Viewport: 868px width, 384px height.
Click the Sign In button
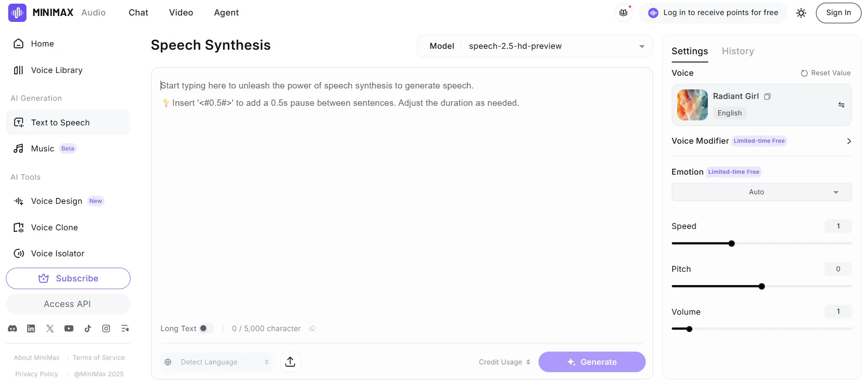838,13
